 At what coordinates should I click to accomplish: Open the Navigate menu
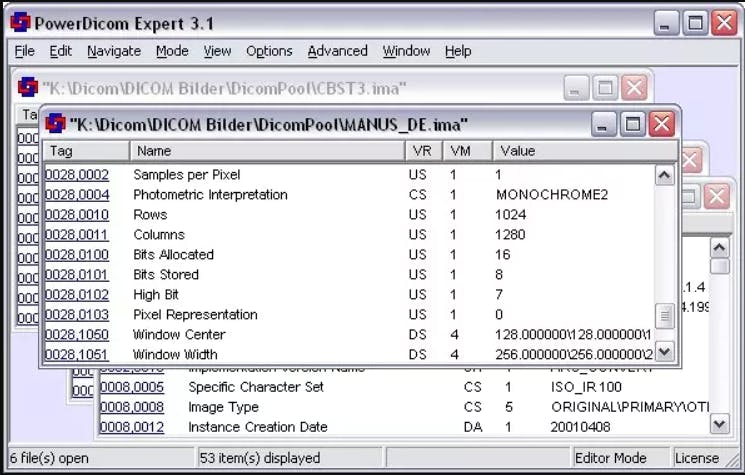click(x=114, y=51)
